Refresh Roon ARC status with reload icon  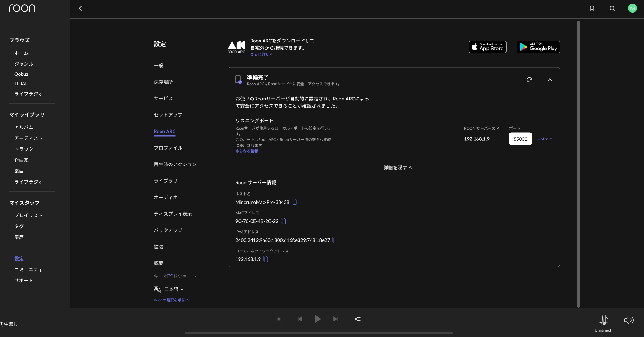pos(529,80)
